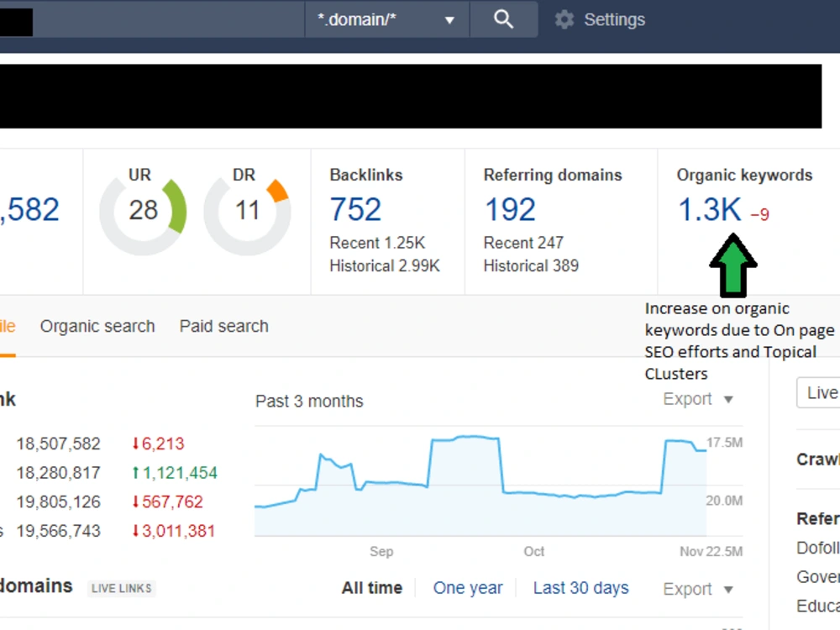Click the 19,805,126 rank value
840x630 pixels.
(x=59, y=502)
